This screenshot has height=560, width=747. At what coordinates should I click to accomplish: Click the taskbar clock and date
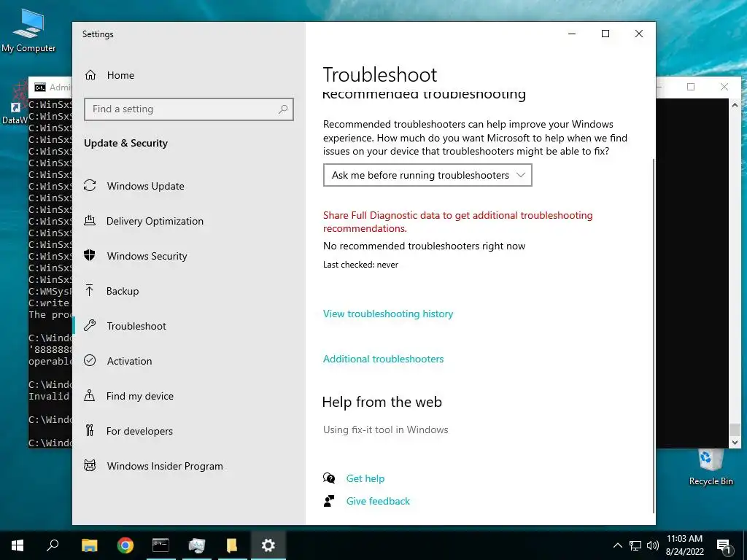pos(684,545)
